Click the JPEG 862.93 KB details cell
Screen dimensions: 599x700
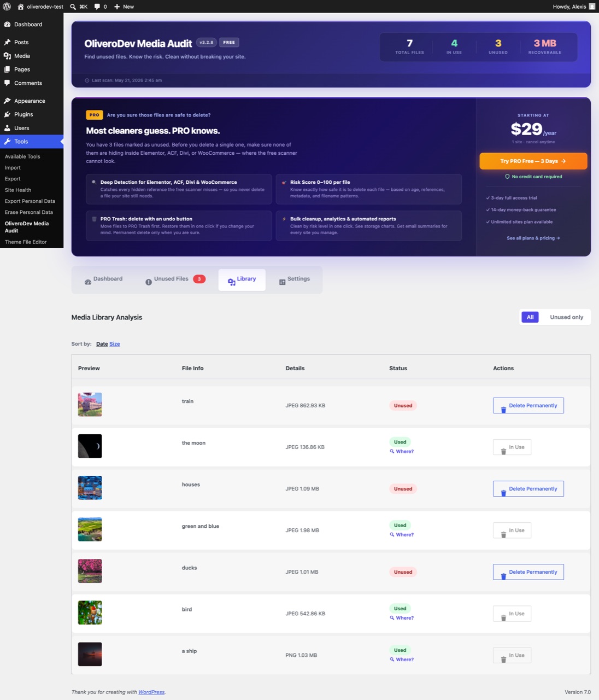[x=306, y=406]
